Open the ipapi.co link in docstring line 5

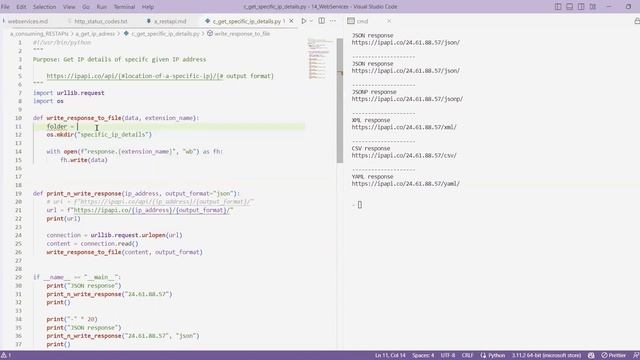(134, 76)
